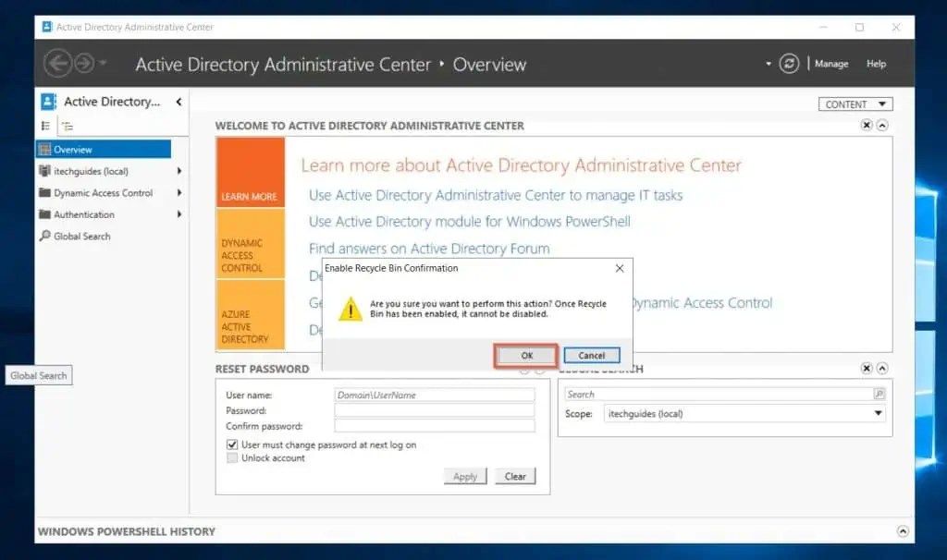Open the Find answers on Active Directory Forum link
The height and width of the screenshot is (560, 947).
[x=429, y=249]
